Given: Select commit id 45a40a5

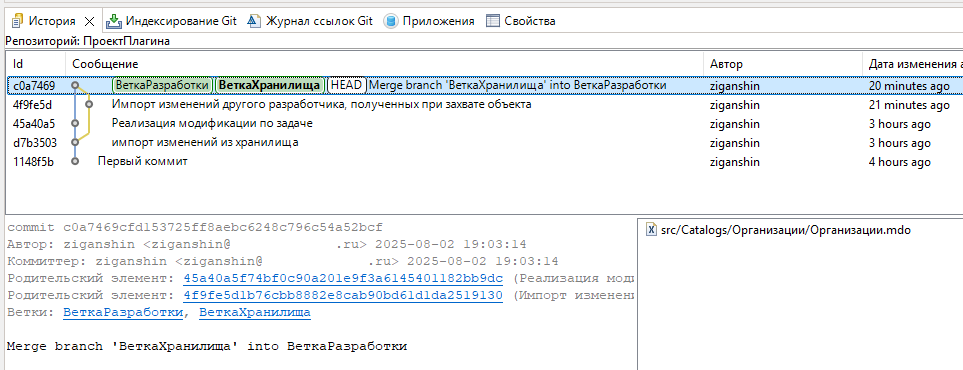Looking at the screenshot, I should pos(34,124).
